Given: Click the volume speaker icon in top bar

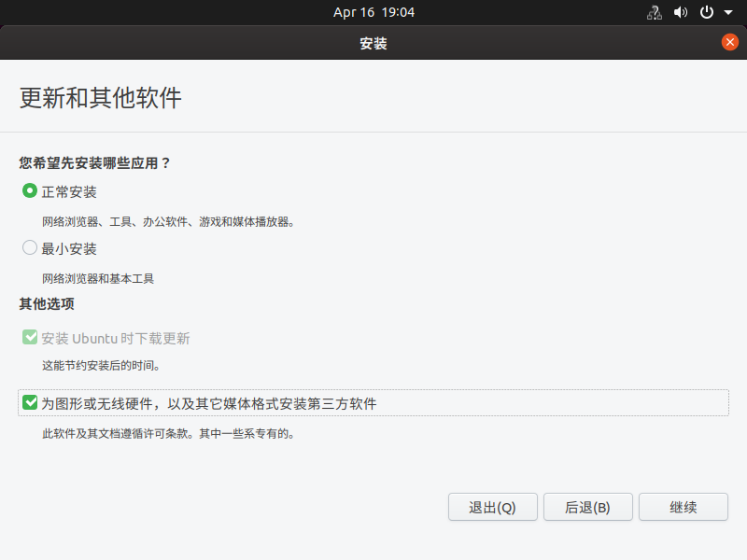Looking at the screenshot, I should [x=681, y=12].
